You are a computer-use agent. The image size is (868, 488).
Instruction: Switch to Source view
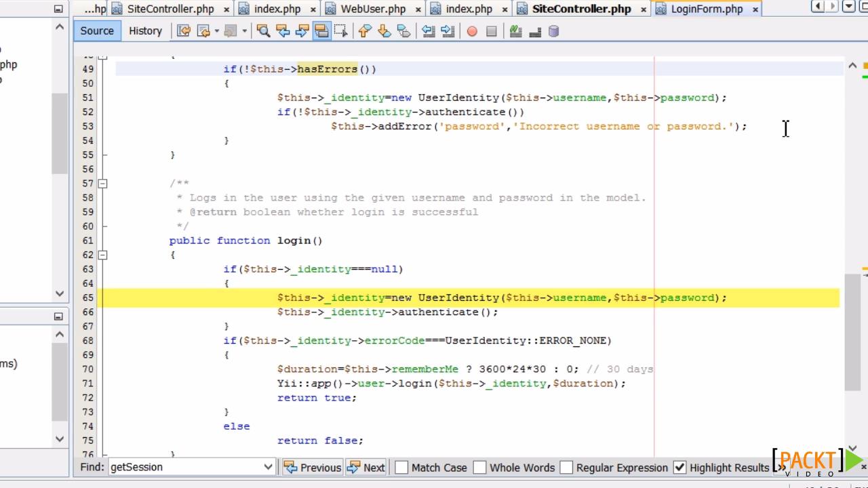97,30
